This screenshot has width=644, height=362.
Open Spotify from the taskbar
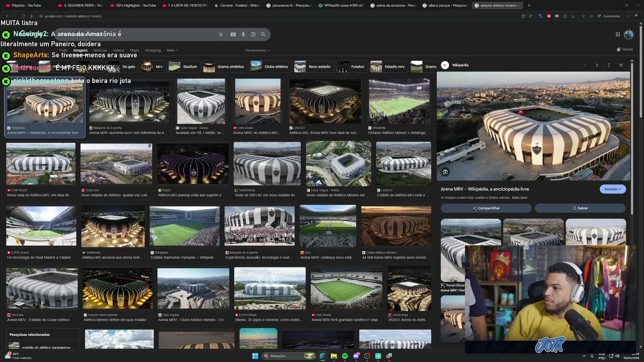coord(345,356)
